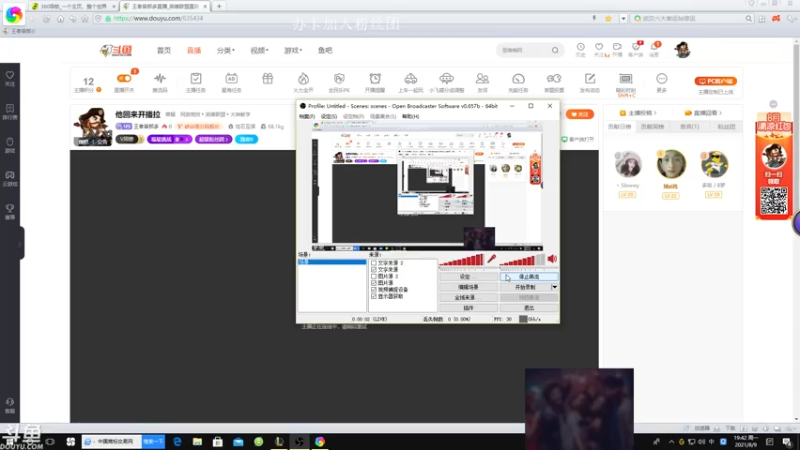
Task: Open Edge from Windows taskbar
Action: click(177, 441)
